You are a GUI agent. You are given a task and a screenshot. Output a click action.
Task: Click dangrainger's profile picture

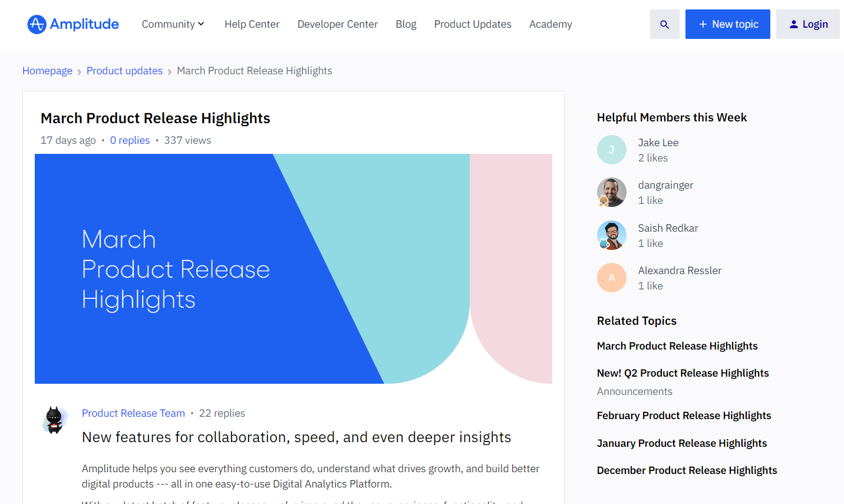pos(612,192)
